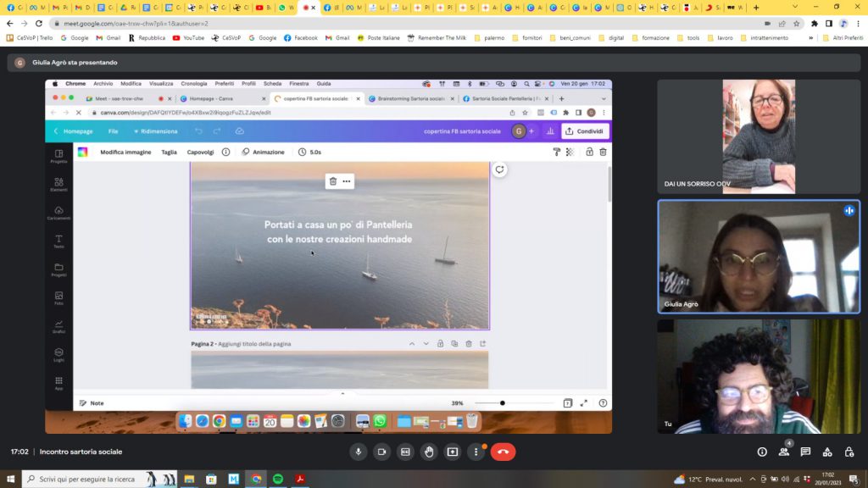This screenshot has width=868, height=488.
Task: Open the Meet chat panel
Action: (805, 452)
